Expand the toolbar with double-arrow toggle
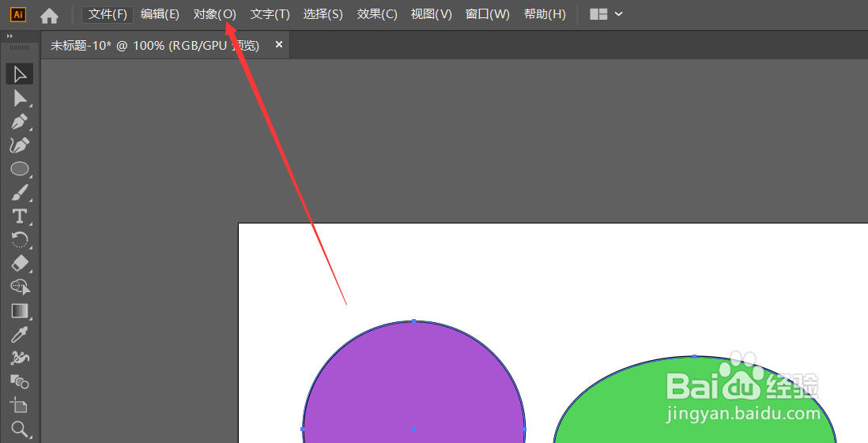 pos(9,36)
